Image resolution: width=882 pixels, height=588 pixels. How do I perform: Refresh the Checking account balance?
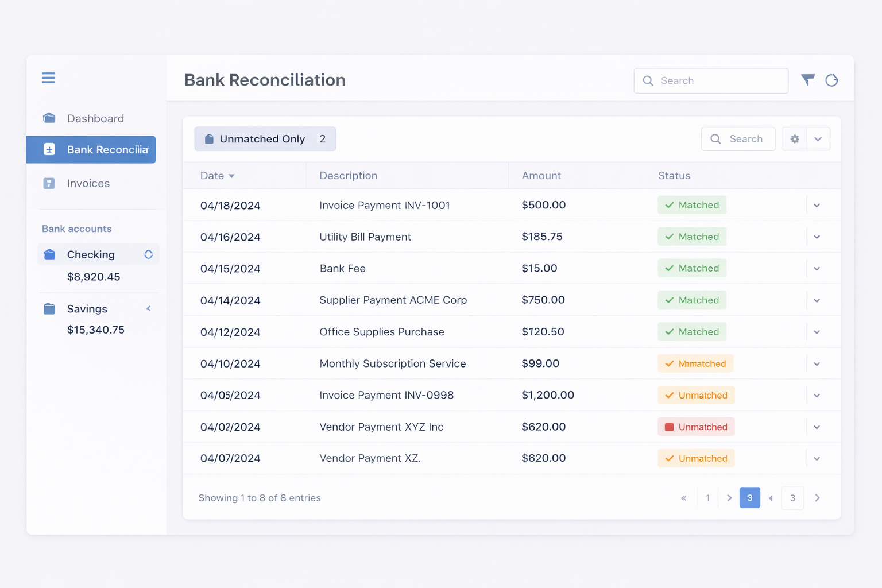point(148,254)
